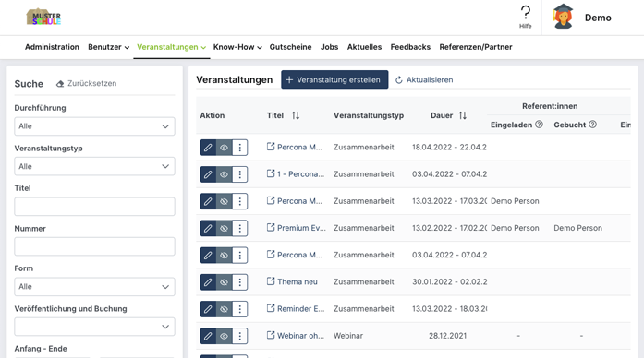Open the Demo user avatar
644x358 pixels.
tap(563, 17)
